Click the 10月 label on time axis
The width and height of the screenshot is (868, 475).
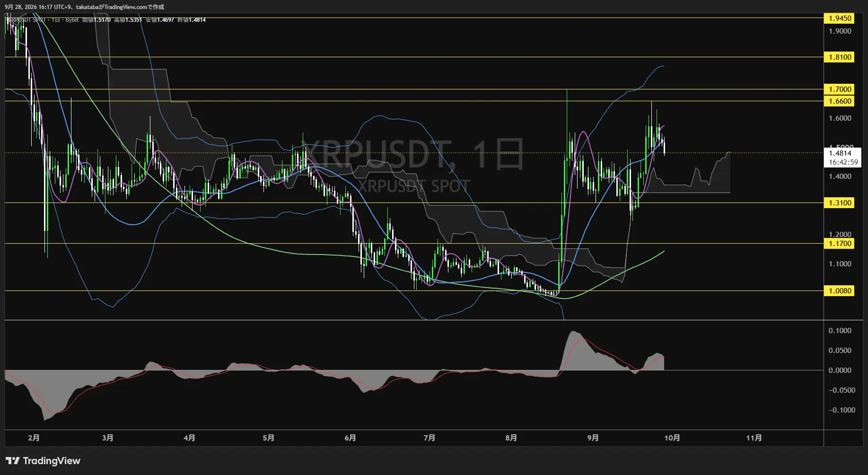pos(672,438)
